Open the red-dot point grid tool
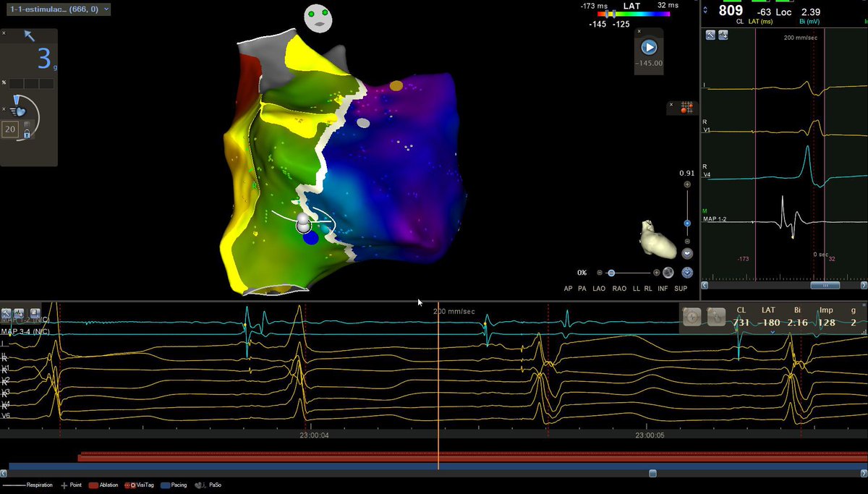Screen dimensions: 868x494 pyautogui.click(x=688, y=106)
